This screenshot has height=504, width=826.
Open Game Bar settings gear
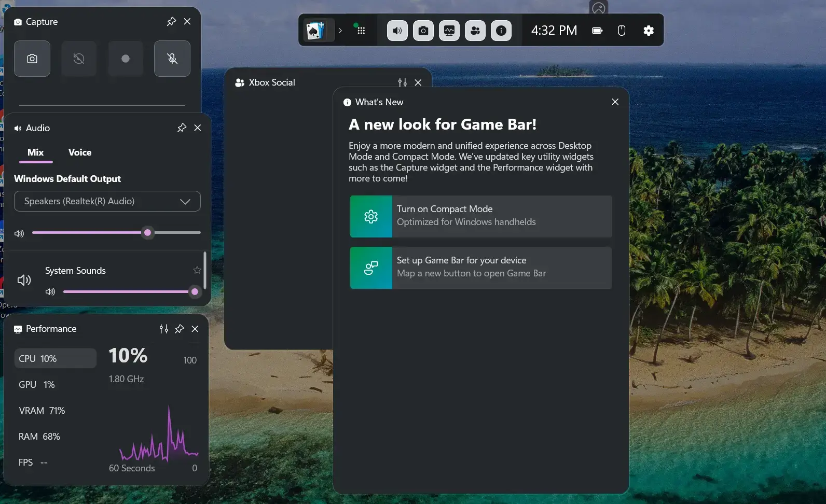(649, 31)
